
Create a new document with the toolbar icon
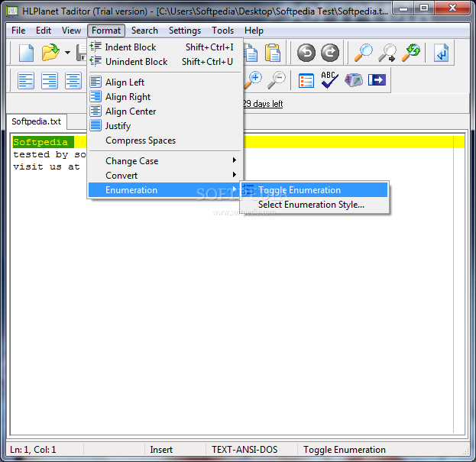[26, 53]
